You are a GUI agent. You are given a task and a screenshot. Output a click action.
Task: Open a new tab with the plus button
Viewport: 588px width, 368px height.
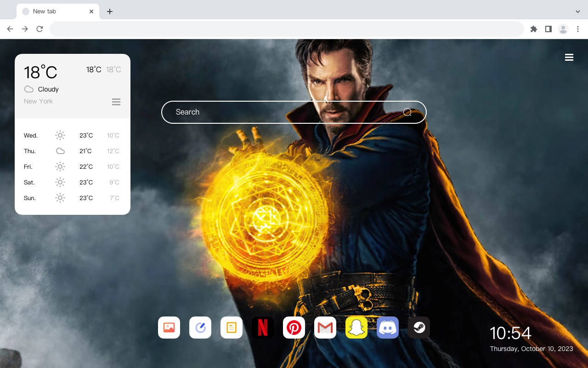tap(109, 11)
